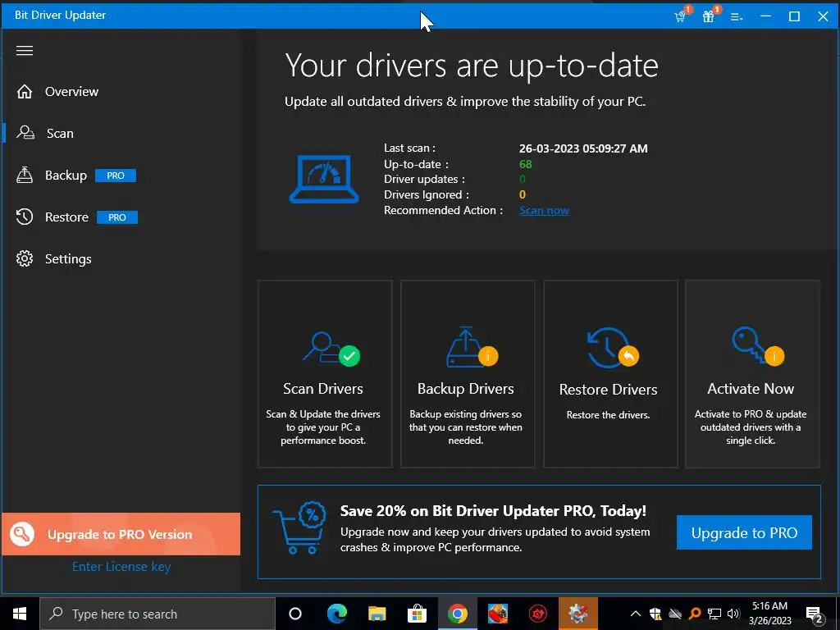Click the PRO badge next to Backup
Screen dimensions: 840x630
[x=116, y=176]
